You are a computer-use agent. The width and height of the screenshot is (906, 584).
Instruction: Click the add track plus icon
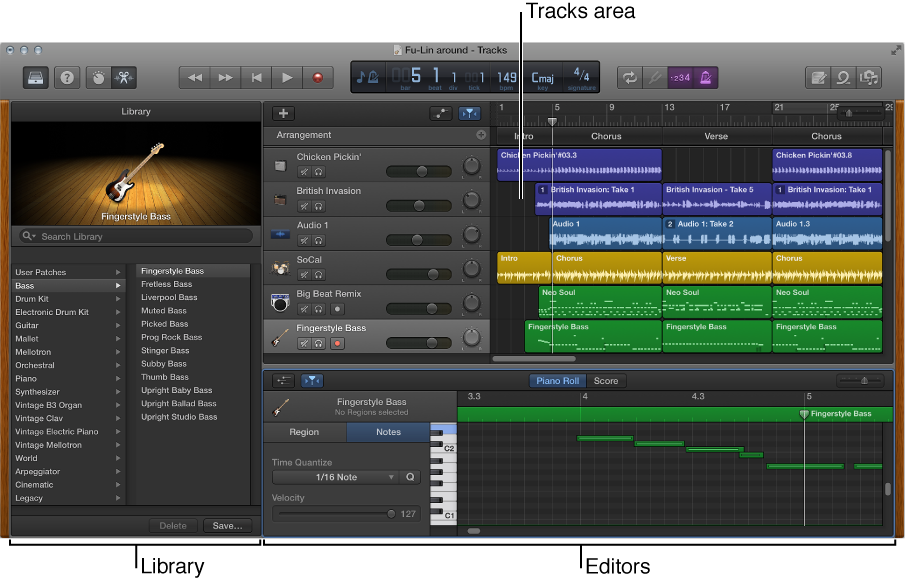[282, 112]
